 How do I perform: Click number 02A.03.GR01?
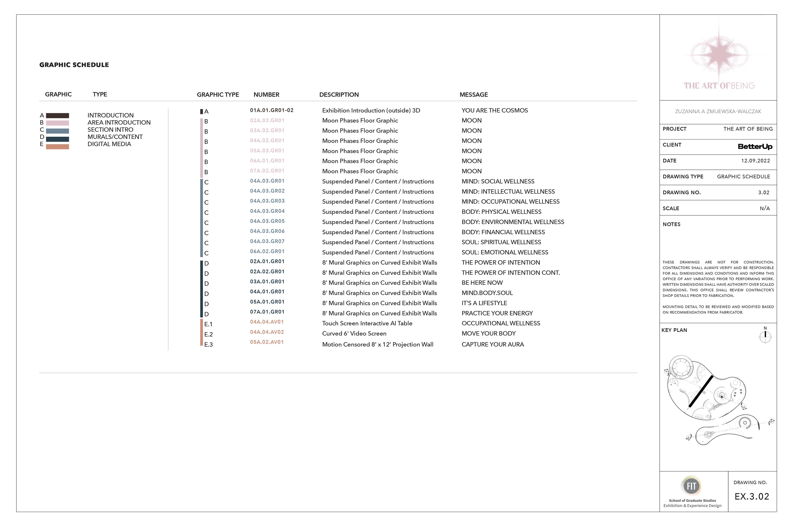[267, 120]
